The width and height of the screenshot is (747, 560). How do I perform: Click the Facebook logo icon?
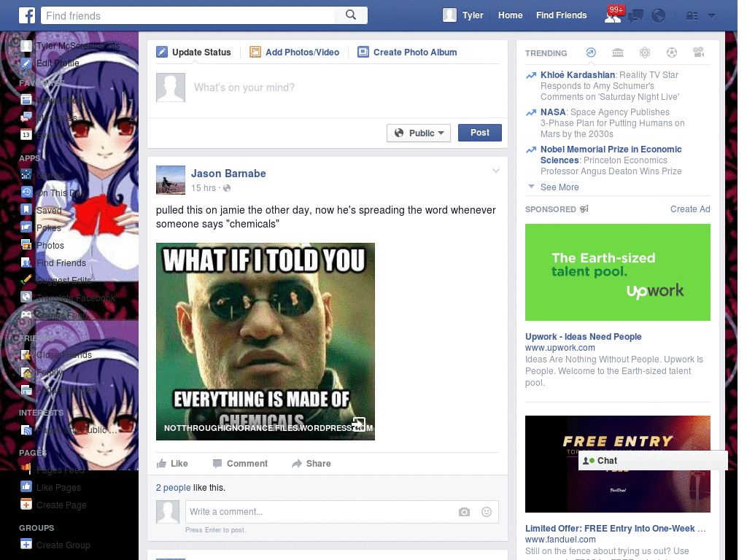click(x=27, y=15)
